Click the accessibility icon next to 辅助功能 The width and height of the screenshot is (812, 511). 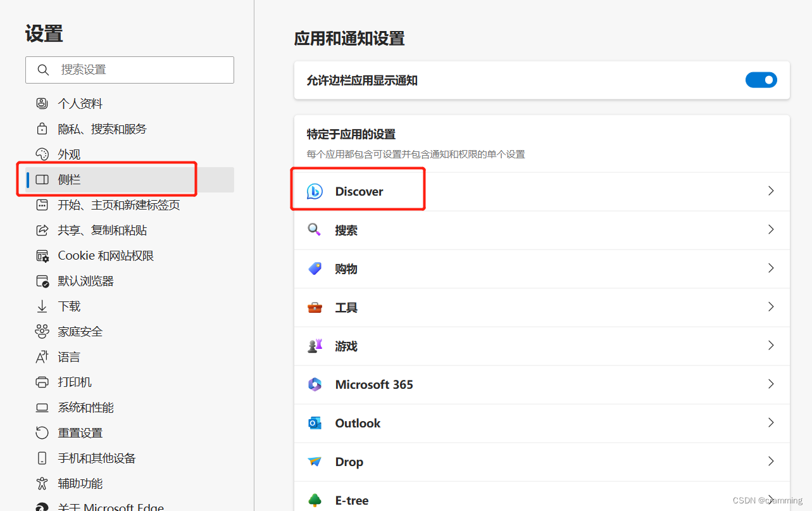tap(42, 484)
